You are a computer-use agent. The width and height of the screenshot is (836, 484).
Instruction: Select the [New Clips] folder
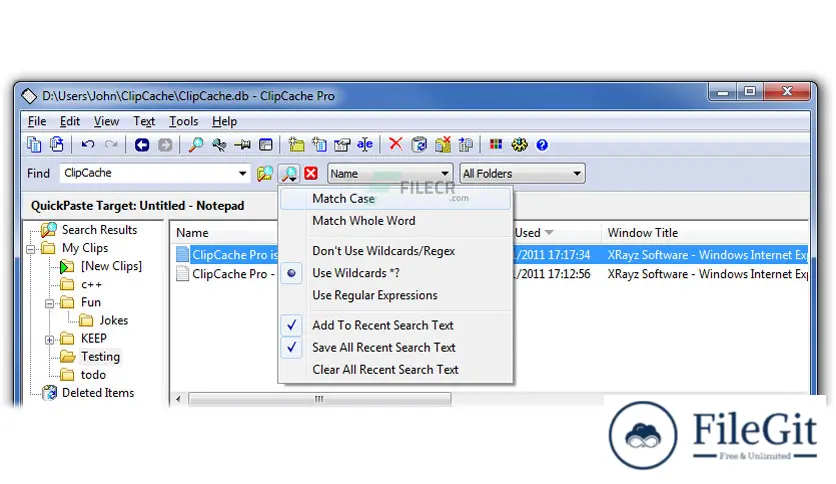[x=111, y=266]
